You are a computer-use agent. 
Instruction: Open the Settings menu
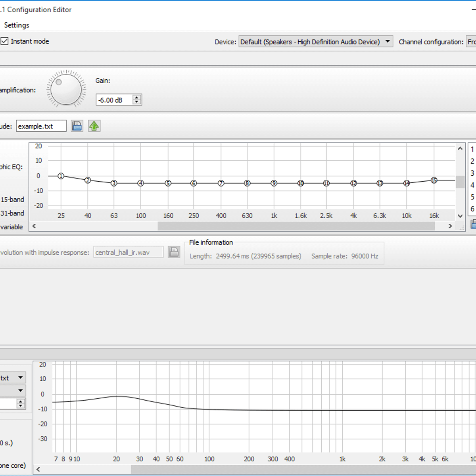point(17,25)
